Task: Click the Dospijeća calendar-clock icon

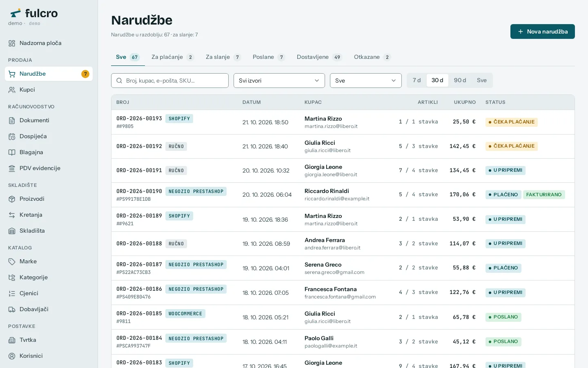Action: click(12, 137)
